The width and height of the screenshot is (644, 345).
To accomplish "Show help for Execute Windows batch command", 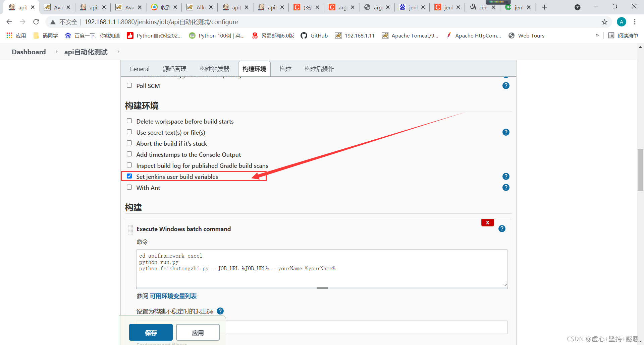I will (x=502, y=229).
